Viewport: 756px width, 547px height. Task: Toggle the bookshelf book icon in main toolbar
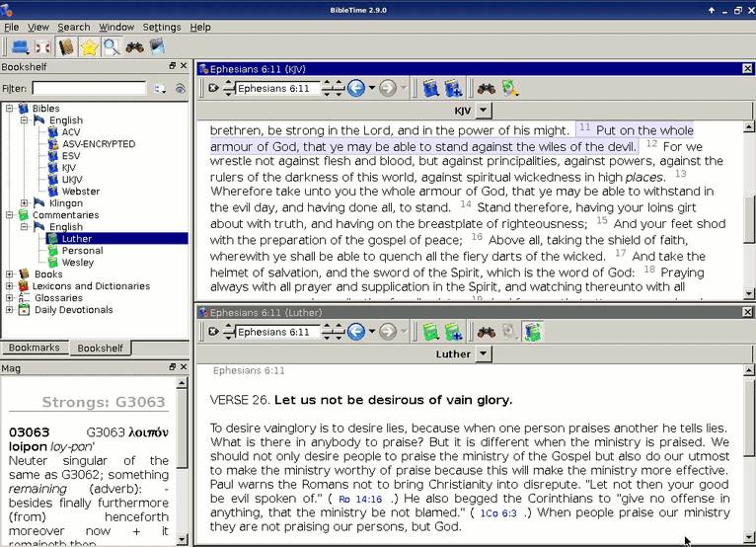(66, 46)
